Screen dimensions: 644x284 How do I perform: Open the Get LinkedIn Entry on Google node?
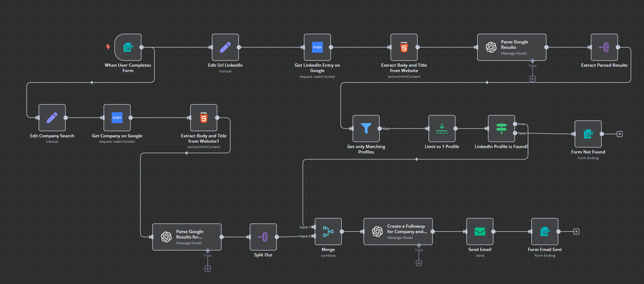[x=317, y=47]
